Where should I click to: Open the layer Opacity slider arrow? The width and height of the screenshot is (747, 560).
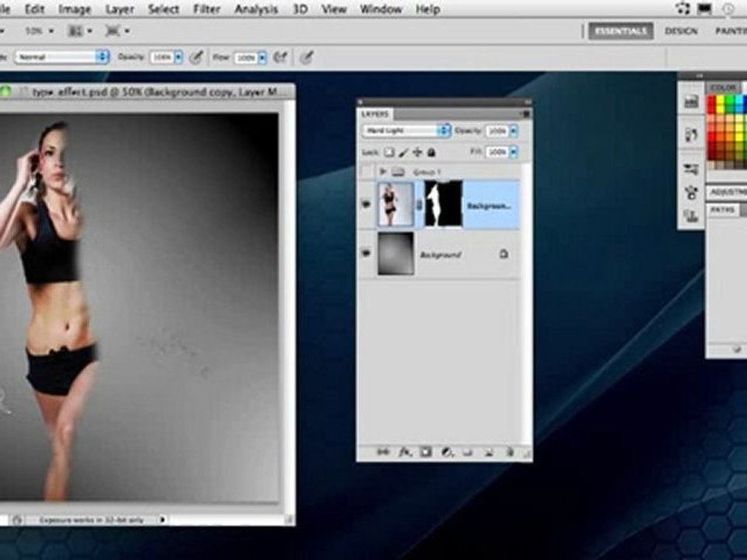tap(514, 131)
